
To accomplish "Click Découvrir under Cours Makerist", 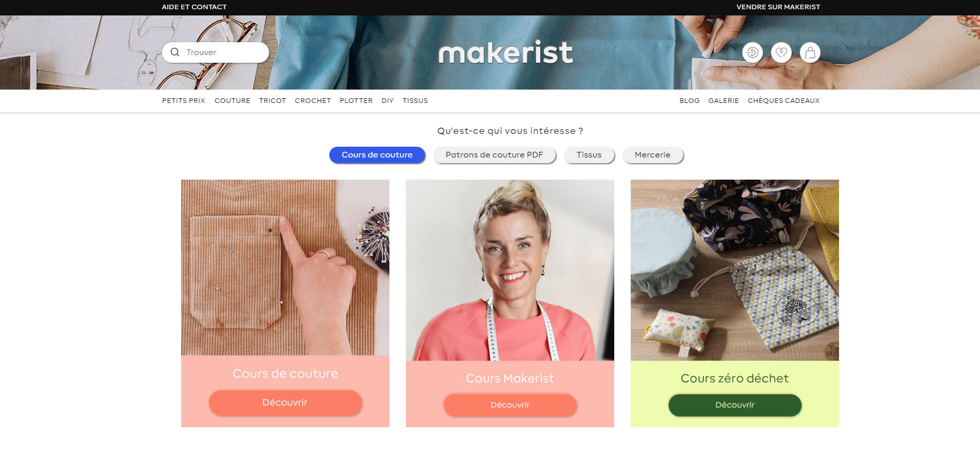I will [x=510, y=405].
